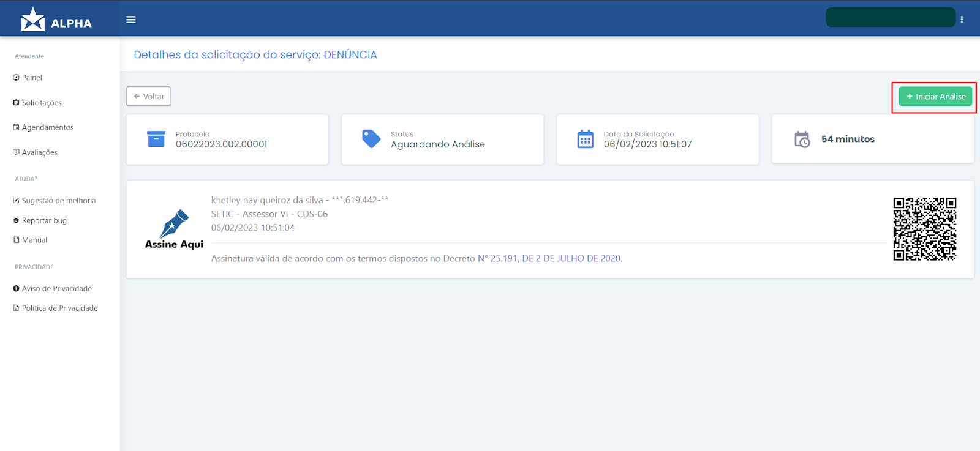Click the Assine Aqui pen logo
The height and width of the screenshot is (451, 980).
click(x=174, y=229)
